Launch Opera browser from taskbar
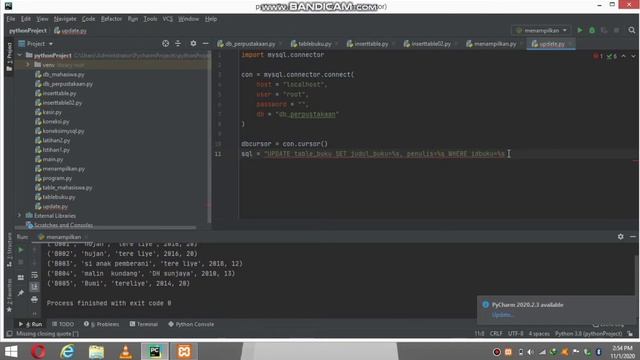 (39, 351)
